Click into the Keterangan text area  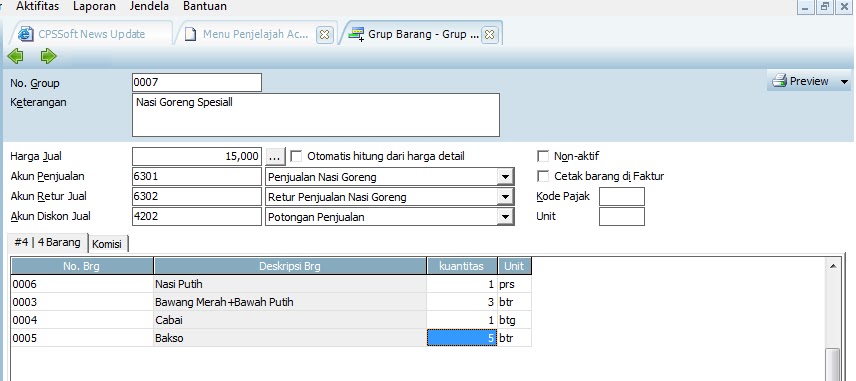pyautogui.click(x=316, y=115)
